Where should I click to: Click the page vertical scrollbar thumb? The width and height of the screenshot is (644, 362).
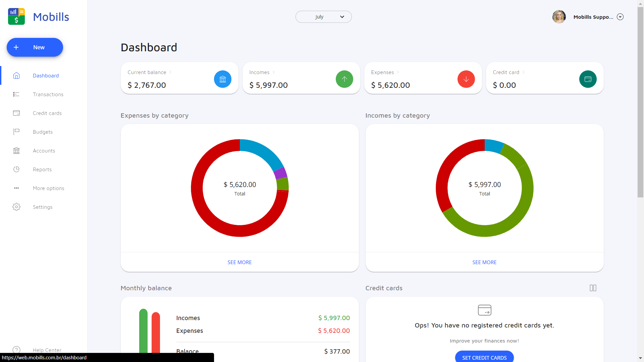[x=640, y=102]
